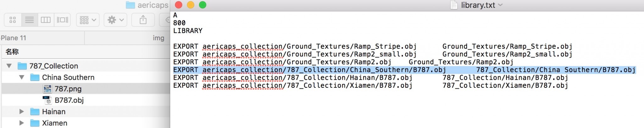The height and width of the screenshot is (128, 644).
Task: Click the B787.obj file icon
Action: [x=47, y=100]
